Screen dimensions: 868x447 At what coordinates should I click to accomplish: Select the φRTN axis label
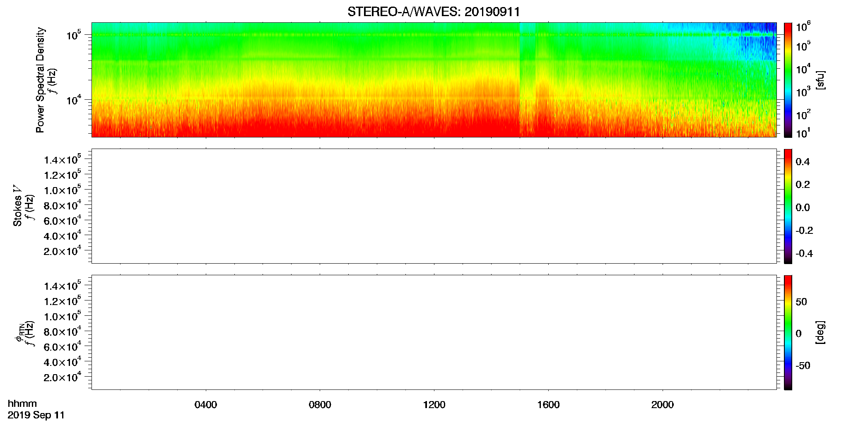click(x=19, y=333)
